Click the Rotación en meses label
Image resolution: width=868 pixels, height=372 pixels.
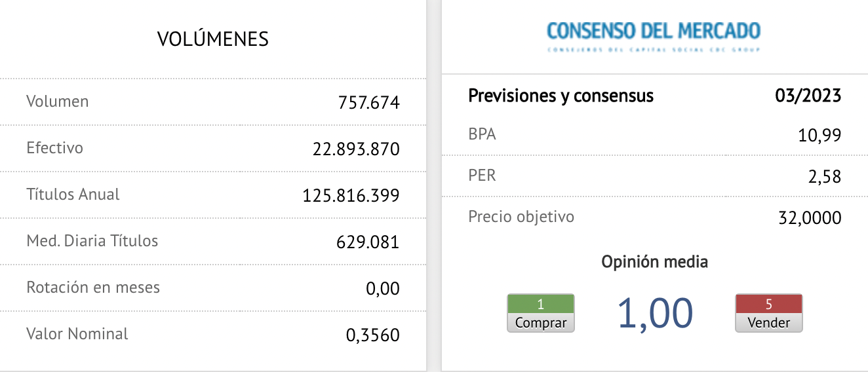click(x=93, y=288)
